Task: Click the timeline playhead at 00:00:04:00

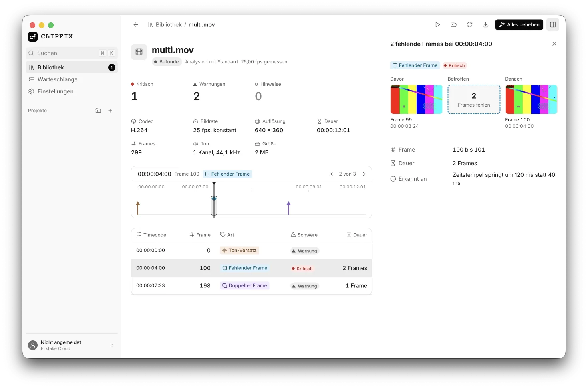Action: 214,200
